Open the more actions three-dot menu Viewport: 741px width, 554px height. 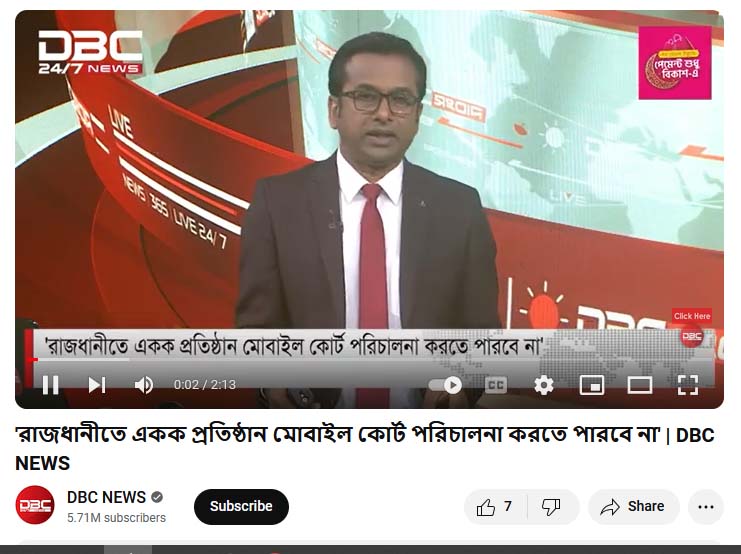click(706, 507)
